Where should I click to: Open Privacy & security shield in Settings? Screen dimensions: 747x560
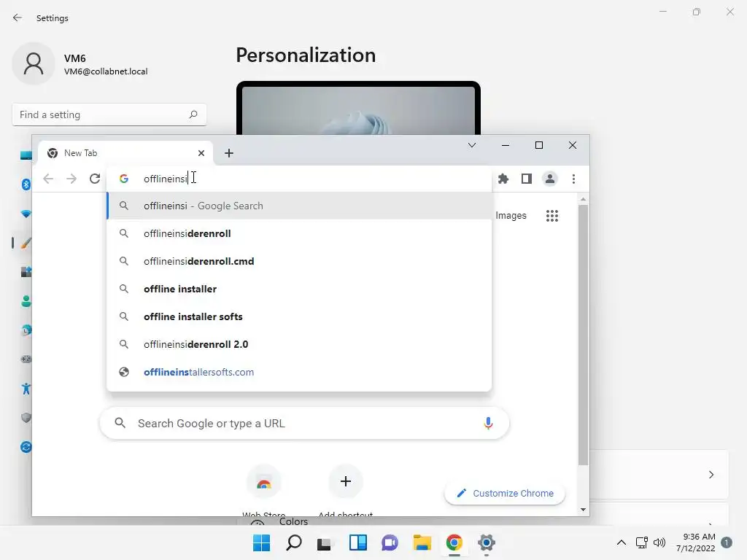26,418
